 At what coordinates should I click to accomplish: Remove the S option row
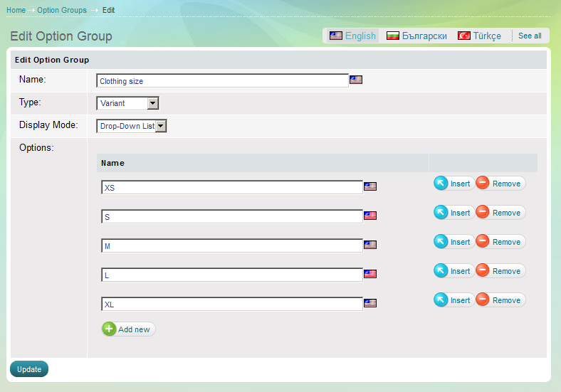(x=500, y=213)
